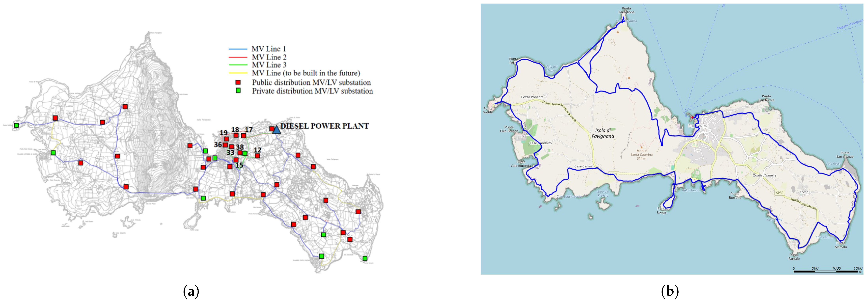Click the SP39 road shield near Corso
The image size is (868, 301).
coord(779,193)
